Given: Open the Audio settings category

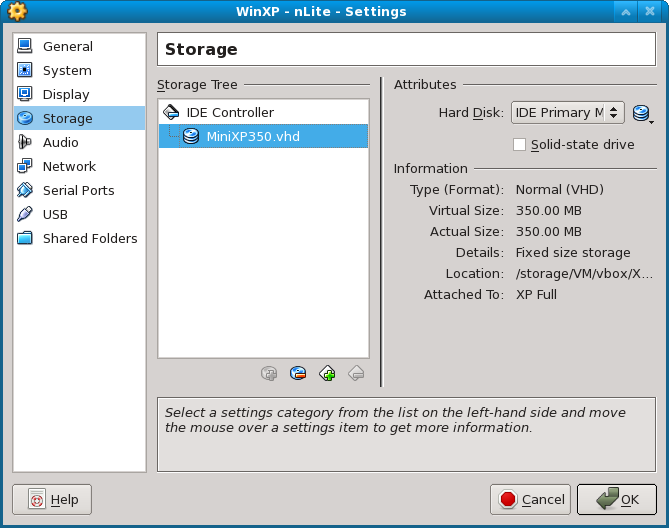Looking at the screenshot, I should 79,142.
